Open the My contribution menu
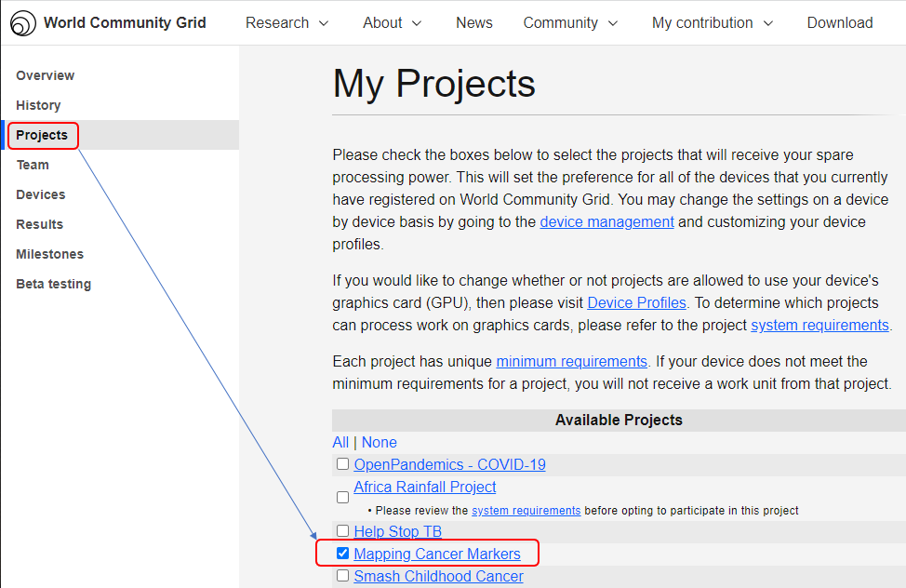The width and height of the screenshot is (906, 588). pyautogui.click(x=712, y=23)
